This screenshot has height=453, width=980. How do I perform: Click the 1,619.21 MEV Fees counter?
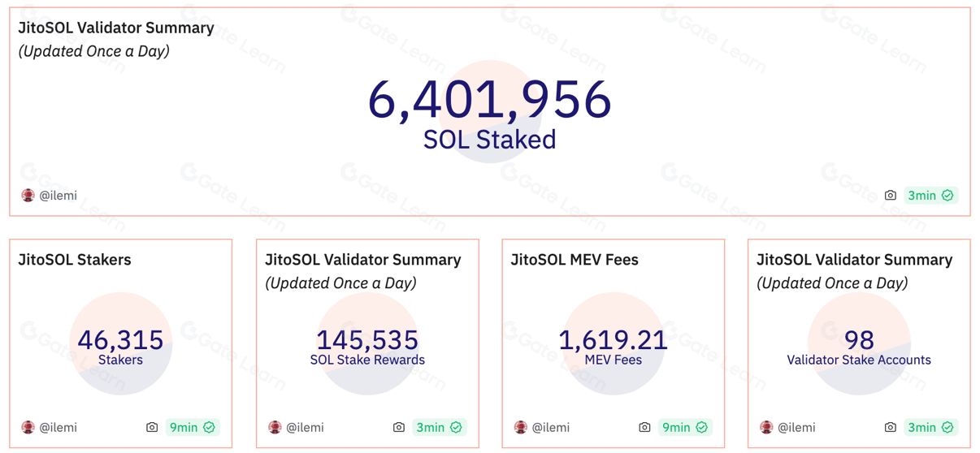point(613,340)
